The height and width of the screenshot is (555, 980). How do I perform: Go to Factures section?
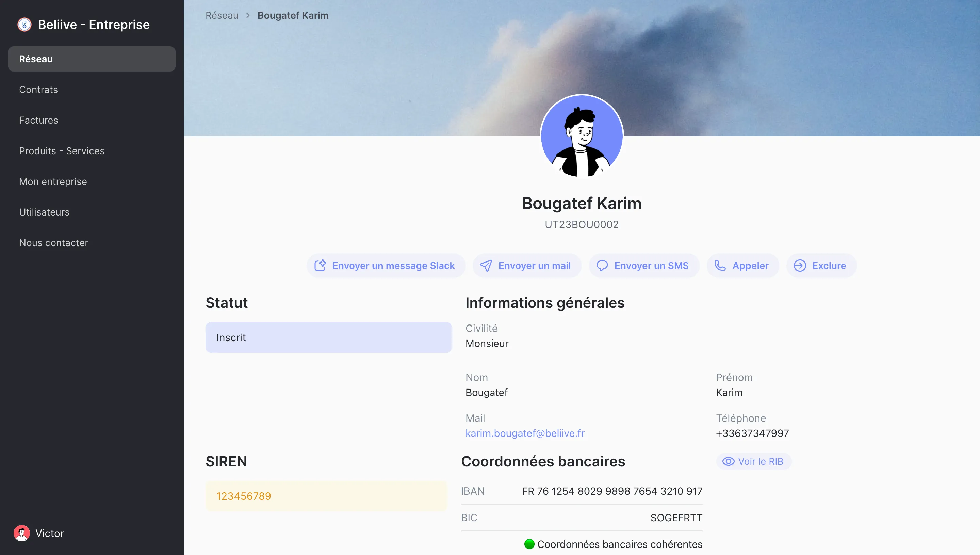click(38, 120)
